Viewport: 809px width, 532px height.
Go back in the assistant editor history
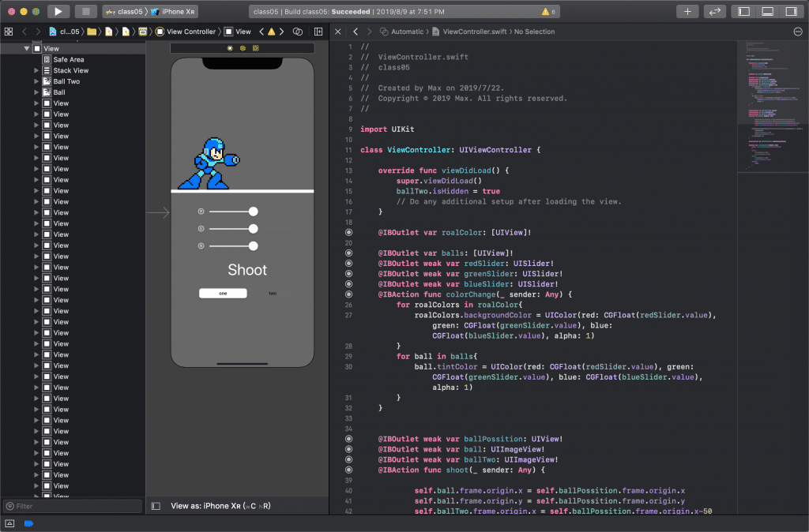(x=356, y=32)
